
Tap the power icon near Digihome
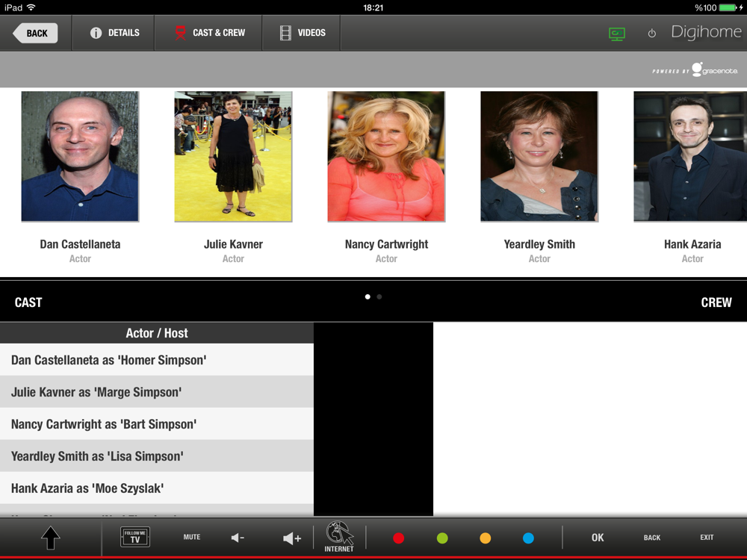(x=651, y=34)
